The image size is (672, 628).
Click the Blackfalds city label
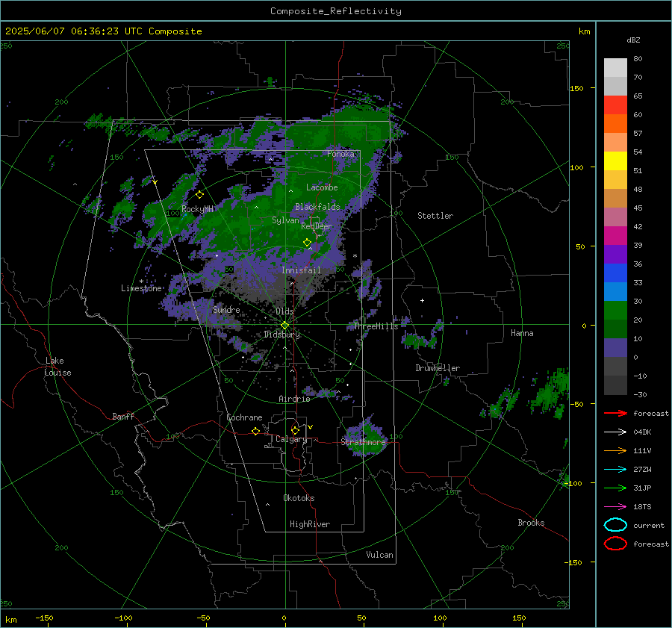(317, 207)
